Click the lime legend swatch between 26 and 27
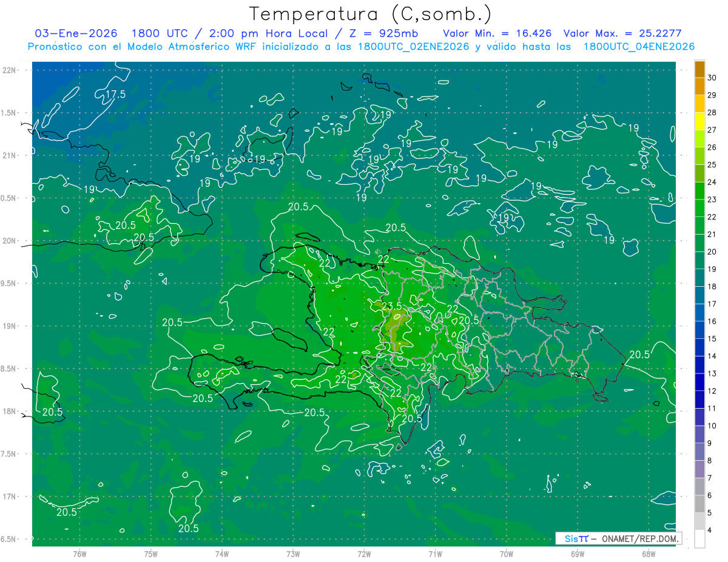 tap(699, 139)
